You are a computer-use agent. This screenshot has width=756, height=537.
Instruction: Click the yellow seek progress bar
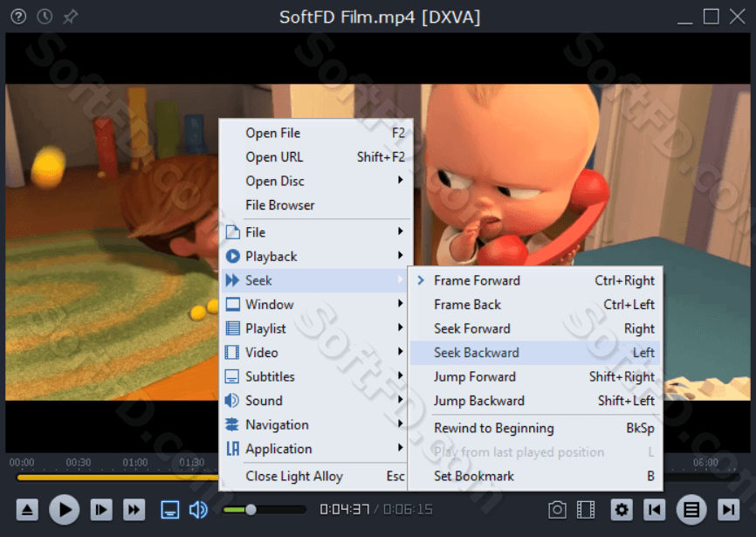118,478
